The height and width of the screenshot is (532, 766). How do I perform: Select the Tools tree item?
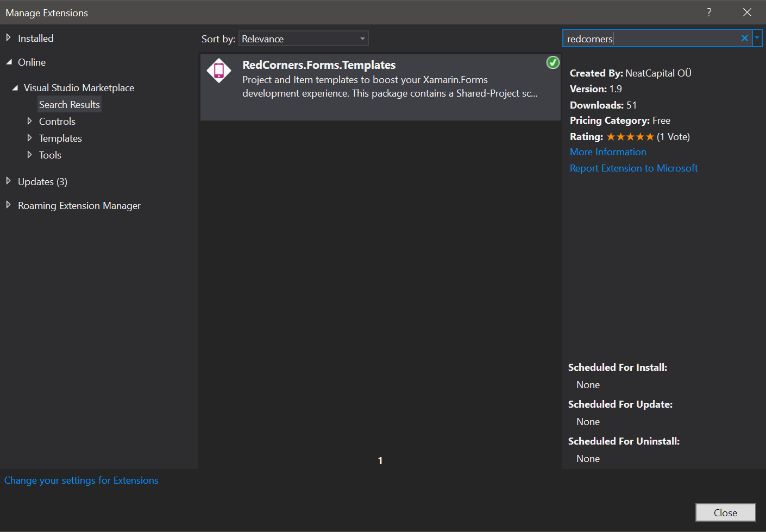coord(50,155)
